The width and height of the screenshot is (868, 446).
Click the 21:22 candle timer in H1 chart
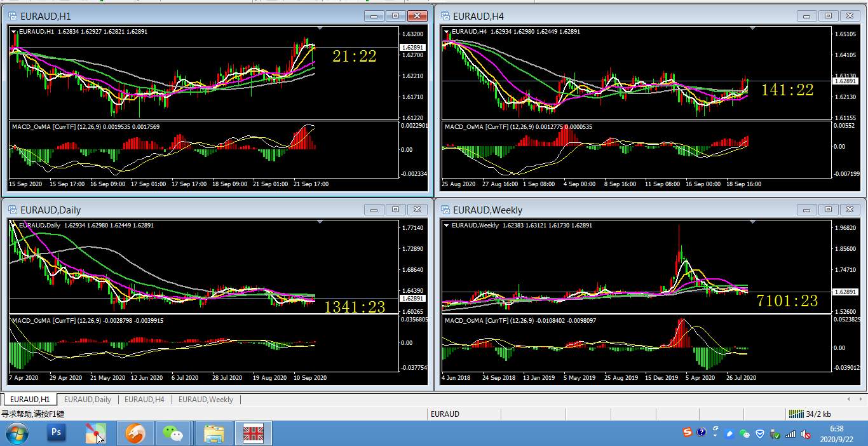click(x=355, y=57)
